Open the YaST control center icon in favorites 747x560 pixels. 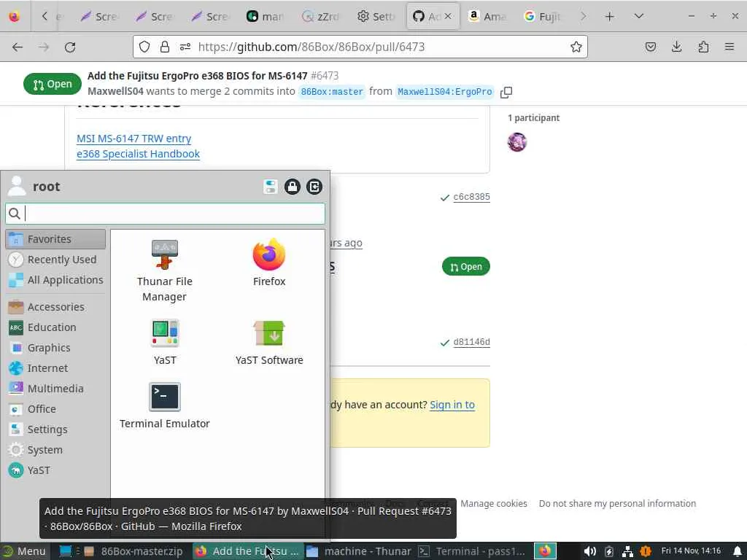click(164, 342)
